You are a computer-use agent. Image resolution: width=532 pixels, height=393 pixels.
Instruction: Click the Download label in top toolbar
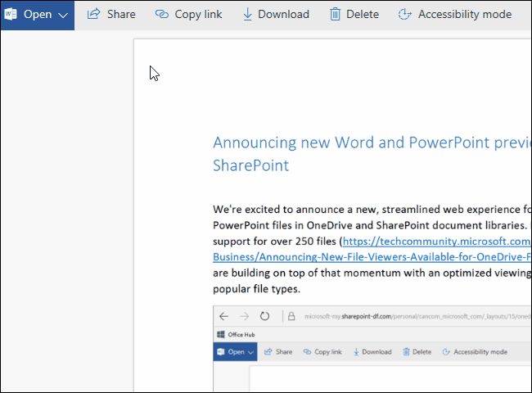283,14
